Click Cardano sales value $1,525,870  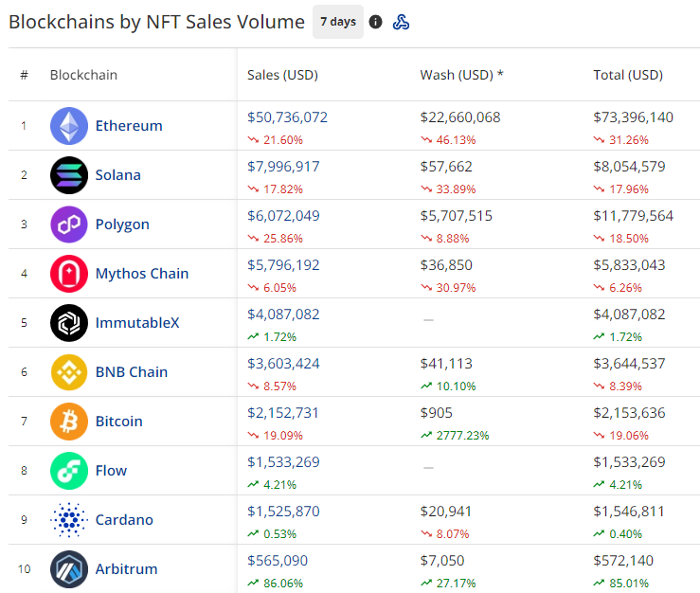(283, 512)
